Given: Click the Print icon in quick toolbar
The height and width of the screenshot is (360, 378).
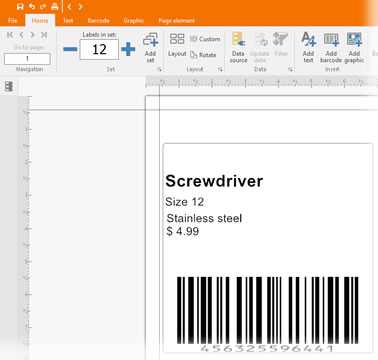Looking at the screenshot, I should pyautogui.click(x=55, y=6).
